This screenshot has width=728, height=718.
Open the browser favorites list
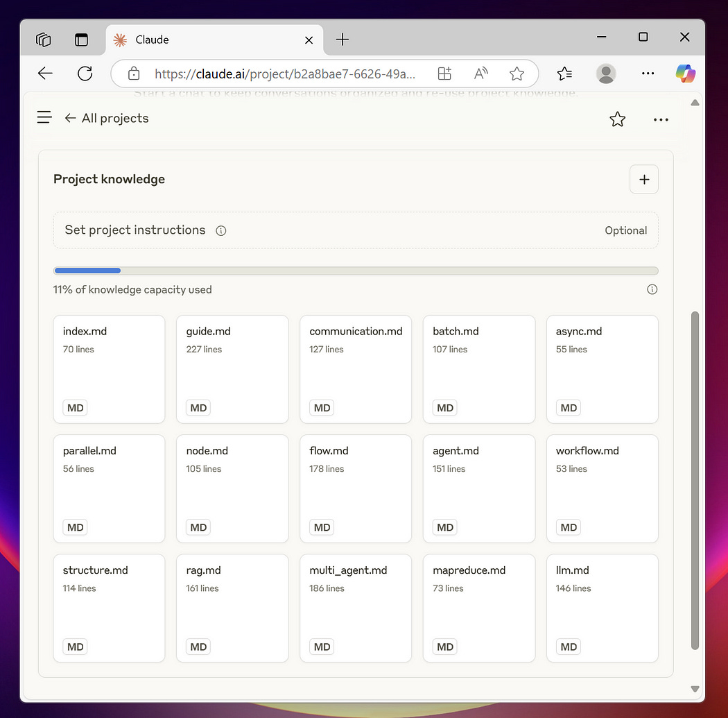[x=564, y=74]
